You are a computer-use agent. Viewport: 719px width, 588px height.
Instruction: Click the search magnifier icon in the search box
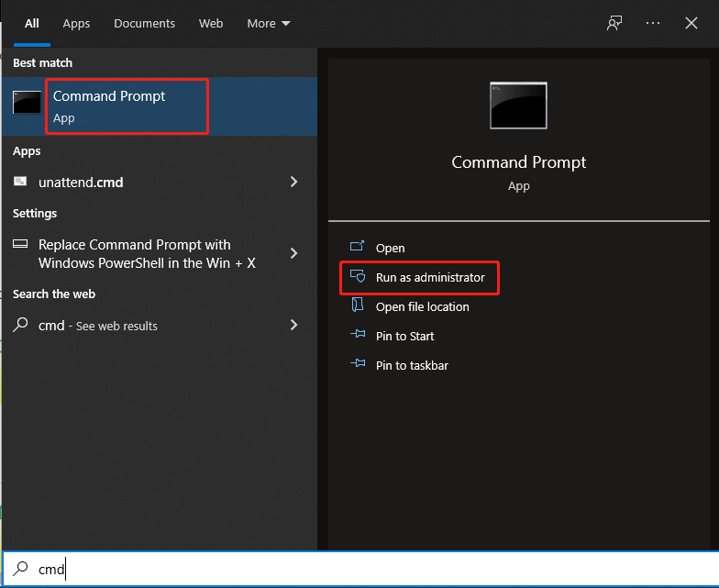point(20,569)
